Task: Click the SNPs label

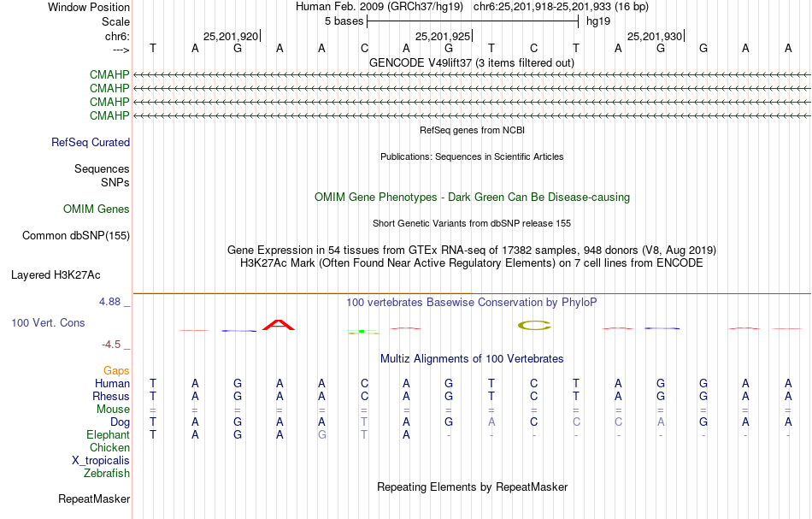Action: point(115,182)
